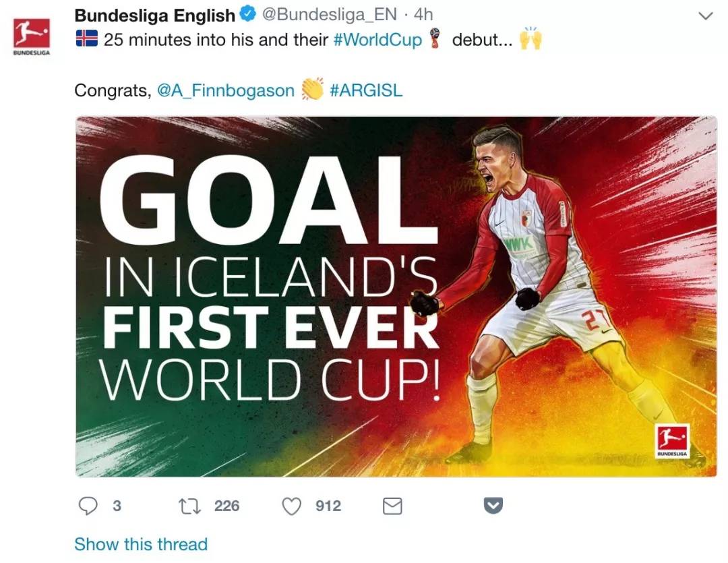Click the Bundesliga English account name
The height and width of the screenshot is (563, 728).
154,14
